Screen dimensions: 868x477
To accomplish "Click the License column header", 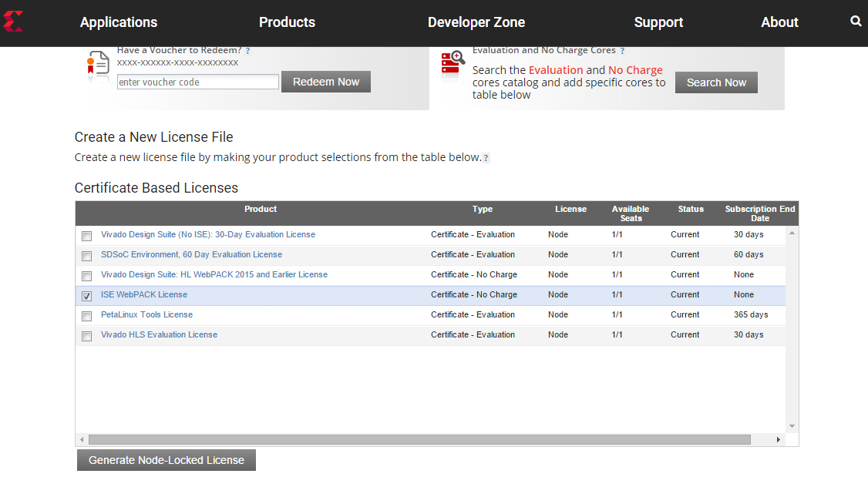I will (570, 209).
